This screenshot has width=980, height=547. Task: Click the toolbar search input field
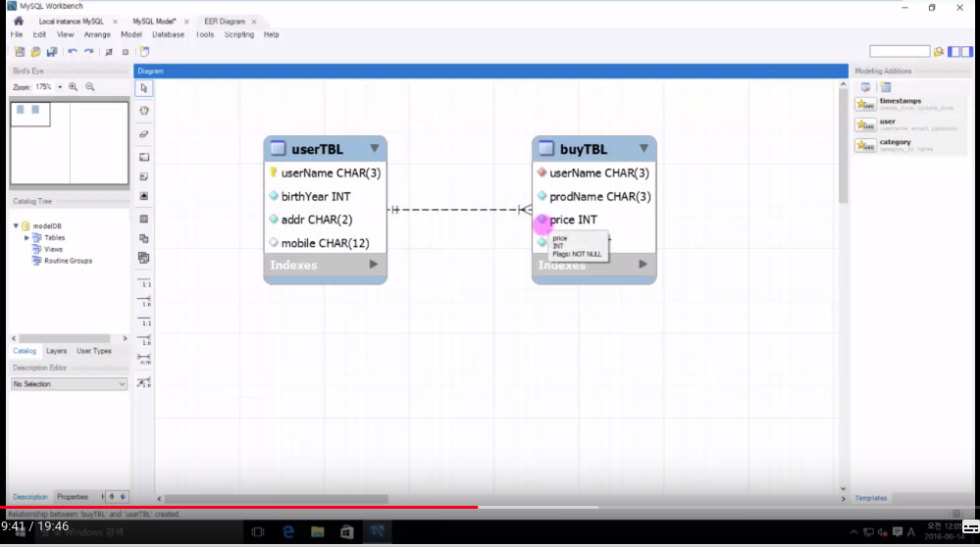click(900, 52)
